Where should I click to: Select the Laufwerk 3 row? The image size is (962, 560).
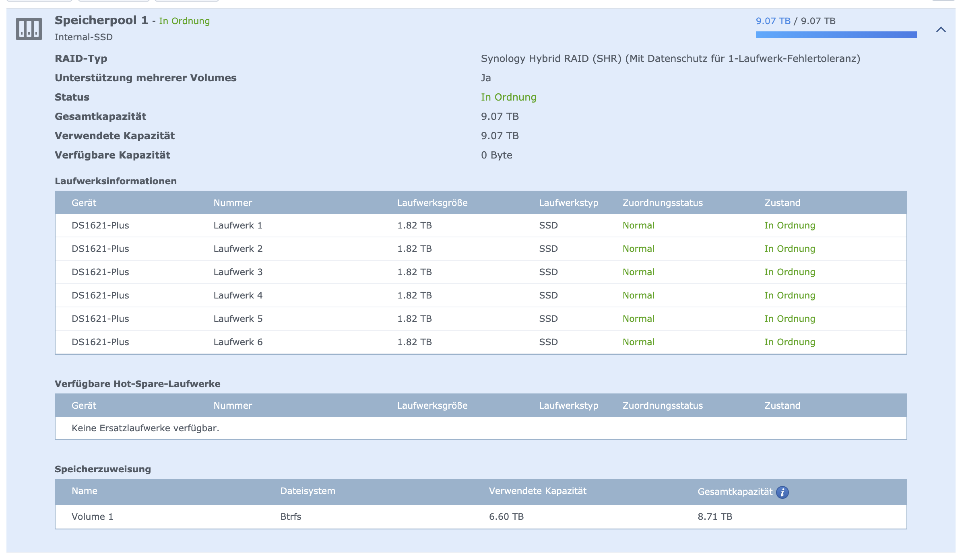click(237, 272)
